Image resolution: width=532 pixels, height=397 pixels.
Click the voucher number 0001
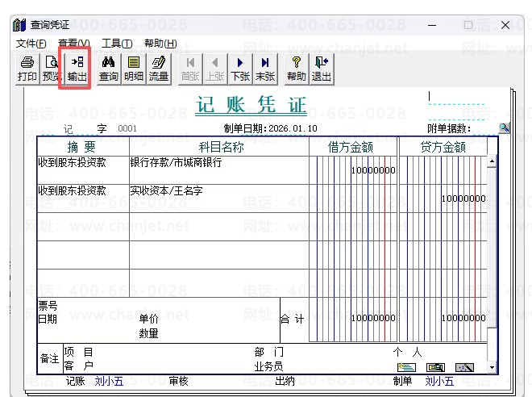point(127,128)
